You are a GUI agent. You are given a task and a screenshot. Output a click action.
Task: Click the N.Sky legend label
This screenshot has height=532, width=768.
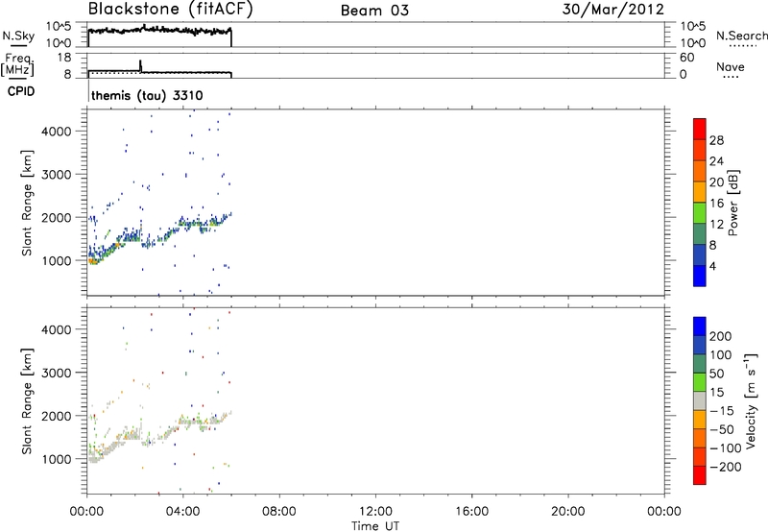[x=18, y=36]
